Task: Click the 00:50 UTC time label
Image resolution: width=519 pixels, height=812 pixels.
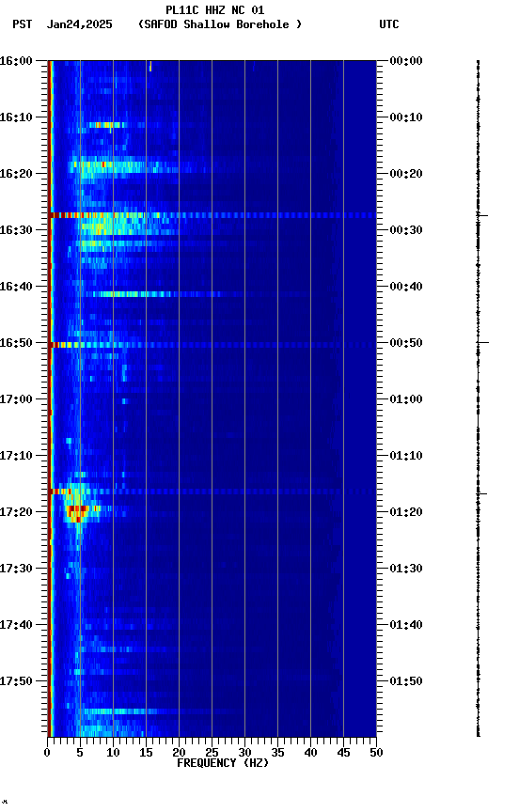Action: (x=406, y=343)
